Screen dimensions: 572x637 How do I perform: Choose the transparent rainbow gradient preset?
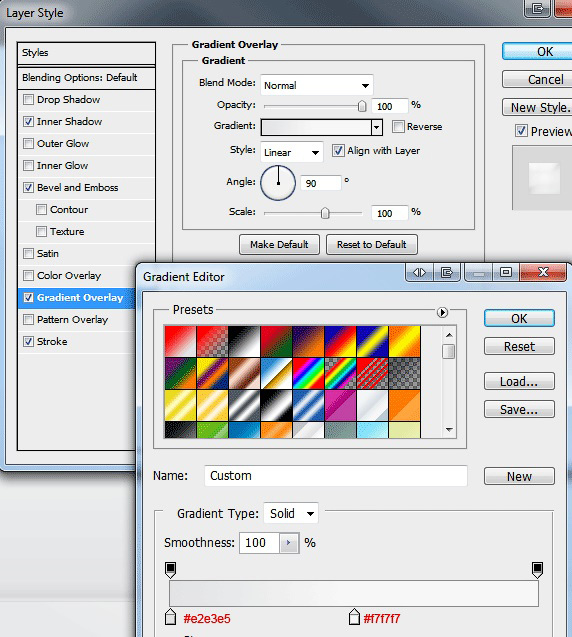pos(340,373)
